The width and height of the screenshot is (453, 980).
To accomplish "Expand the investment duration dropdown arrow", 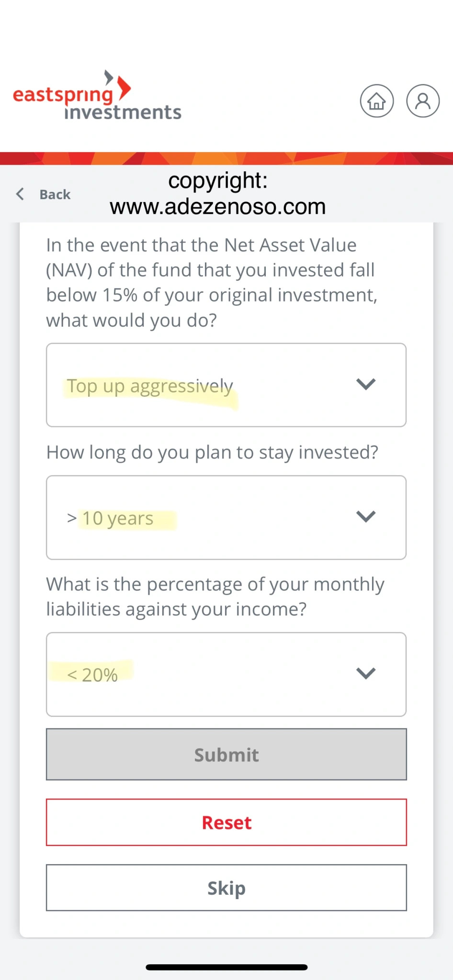I will [366, 517].
